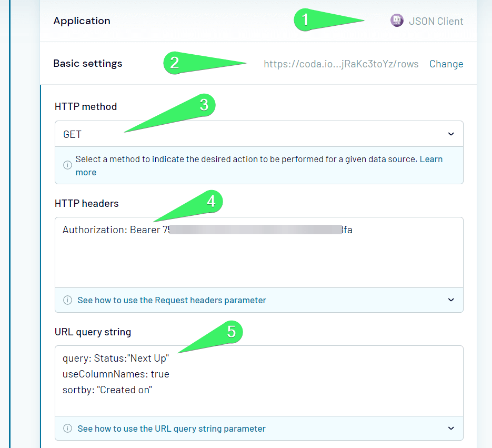Click the info icon under HTTP method
The image size is (492, 448).
pos(67,165)
